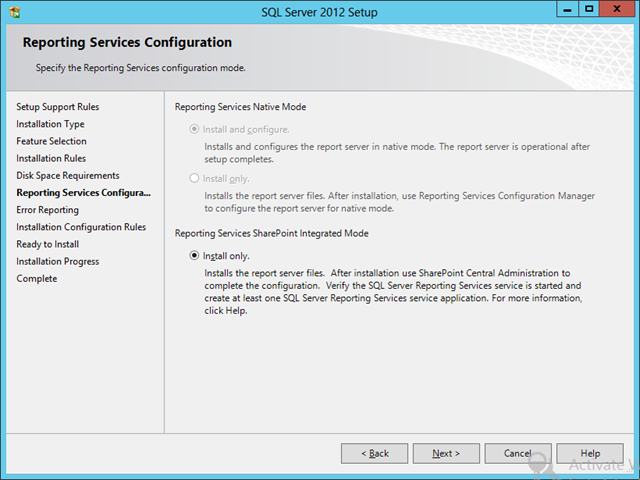Click the Reporting Services SharePoint Integrated Mode heading

coord(271,233)
